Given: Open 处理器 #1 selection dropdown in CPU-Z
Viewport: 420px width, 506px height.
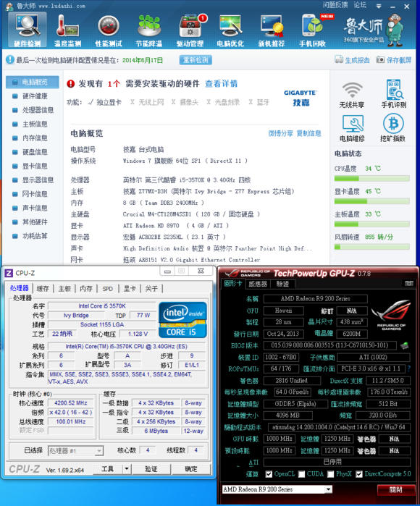Looking at the screenshot, I should coord(76,450).
